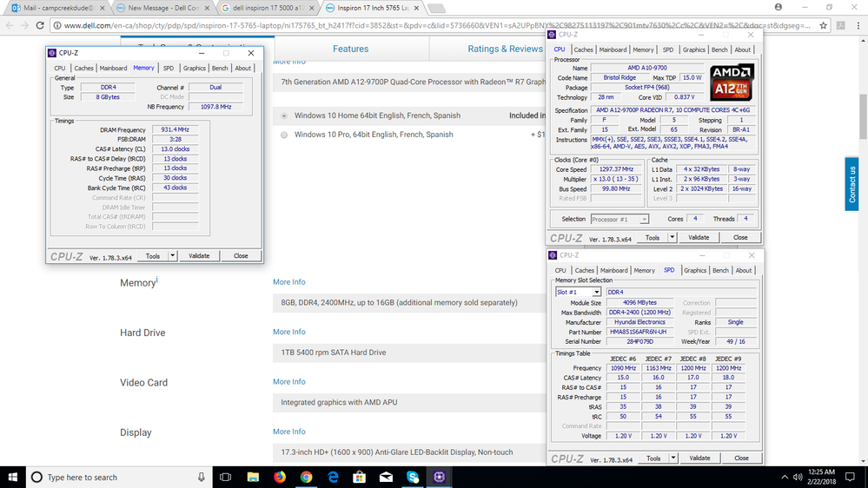
Task: Select Windows 10 Pro 64bit radio option
Action: (284, 135)
